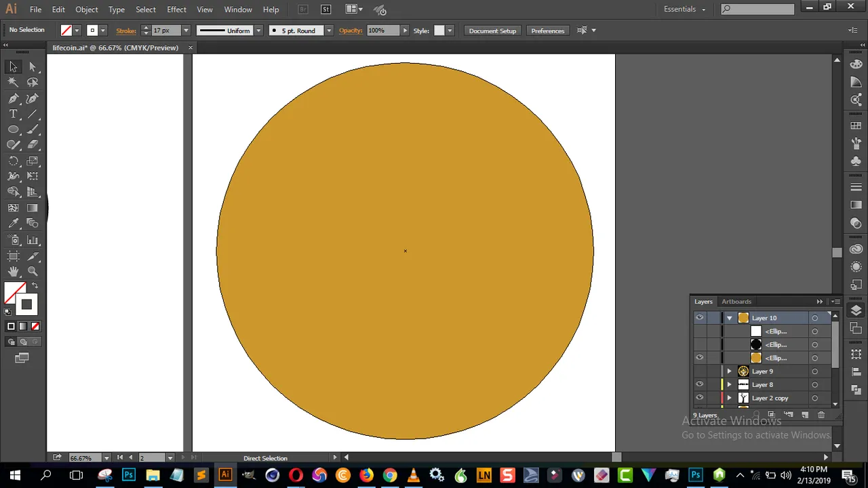Image resolution: width=868 pixels, height=488 pixels.
Task: Open the Layers panel icon in the dock
Action: click(856, 310)
